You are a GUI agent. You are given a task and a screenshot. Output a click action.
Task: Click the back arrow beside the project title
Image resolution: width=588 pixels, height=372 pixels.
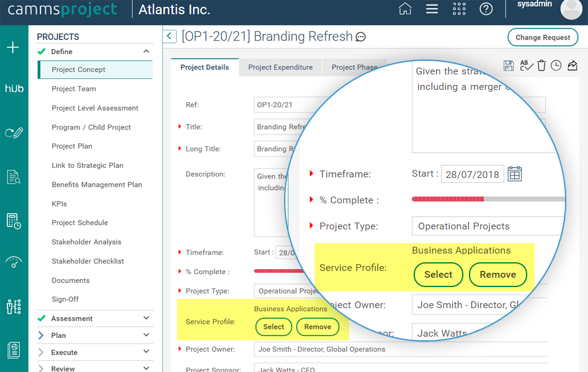coord(169,36)
